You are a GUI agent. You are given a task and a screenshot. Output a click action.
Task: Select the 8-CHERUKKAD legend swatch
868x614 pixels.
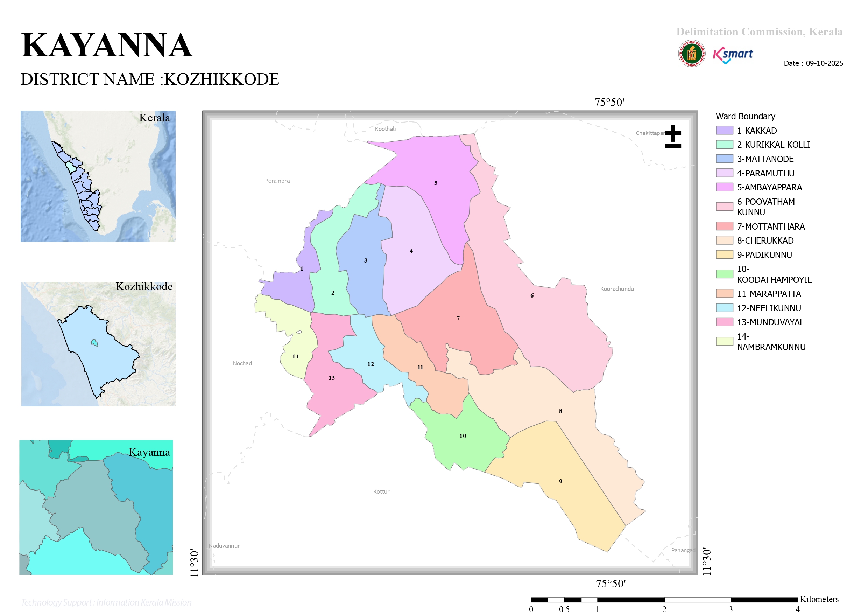point(724,240)
